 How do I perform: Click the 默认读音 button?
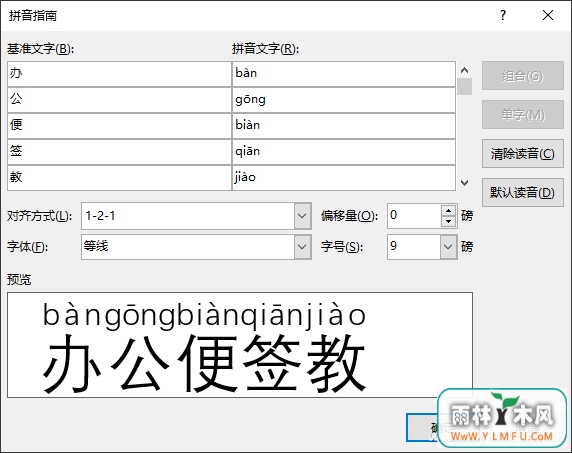click(x=522, y=193)
